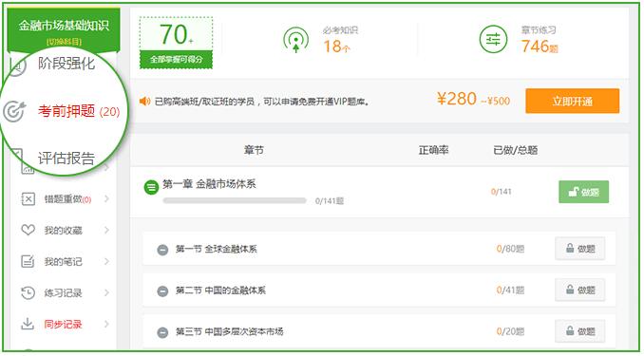Click the 必考知识 signal icon

point(295,40)
